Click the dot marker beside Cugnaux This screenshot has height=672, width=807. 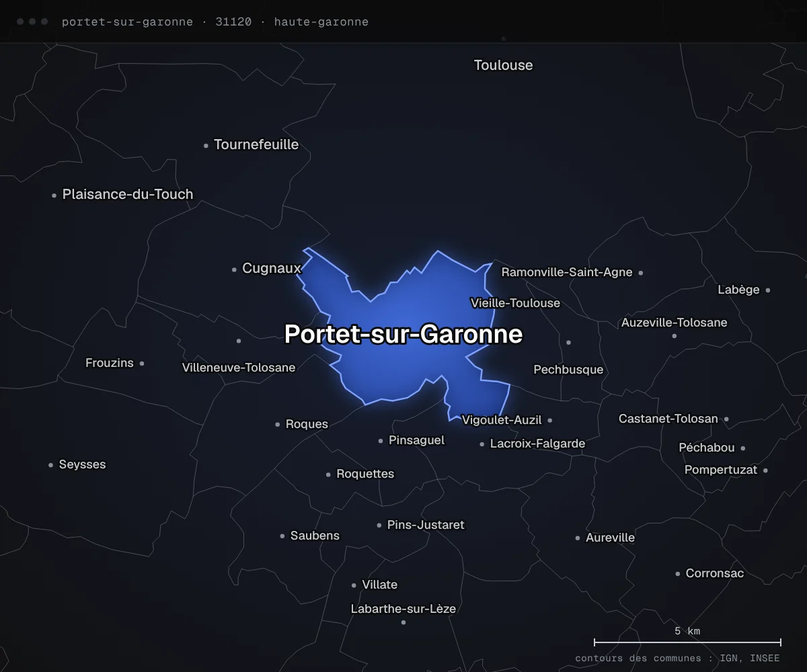click(234, 269)
